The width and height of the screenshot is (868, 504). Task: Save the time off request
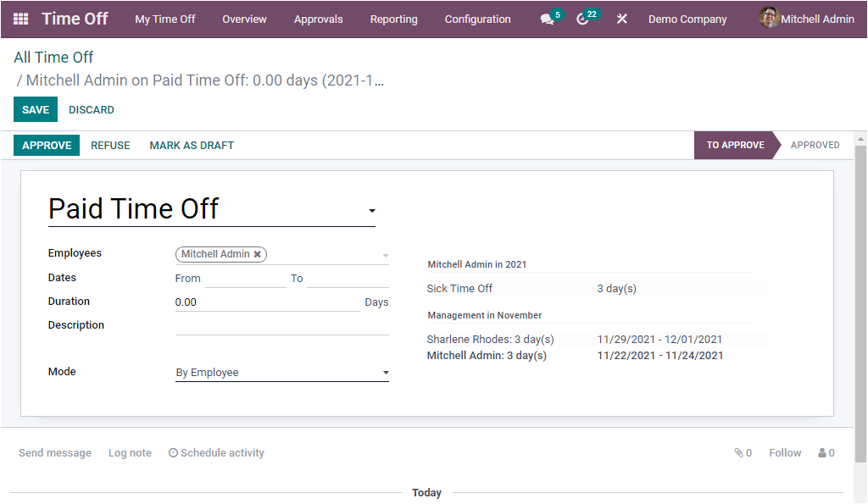(x=35, y=109)
